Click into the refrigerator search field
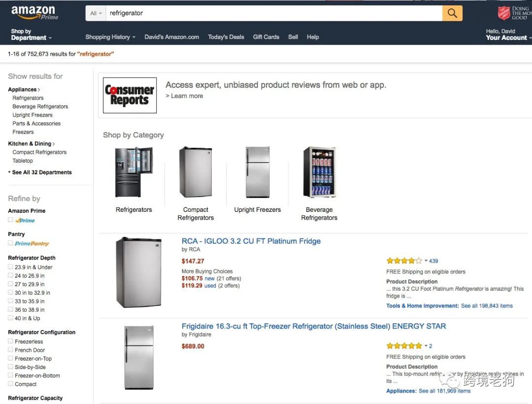 point(274,13)
